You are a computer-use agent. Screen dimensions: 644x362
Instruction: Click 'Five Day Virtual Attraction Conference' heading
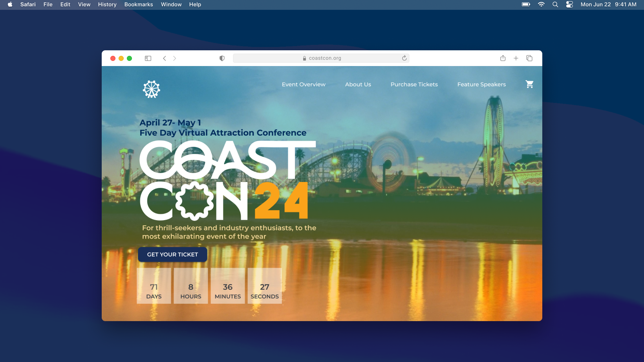tap(223, 133)
